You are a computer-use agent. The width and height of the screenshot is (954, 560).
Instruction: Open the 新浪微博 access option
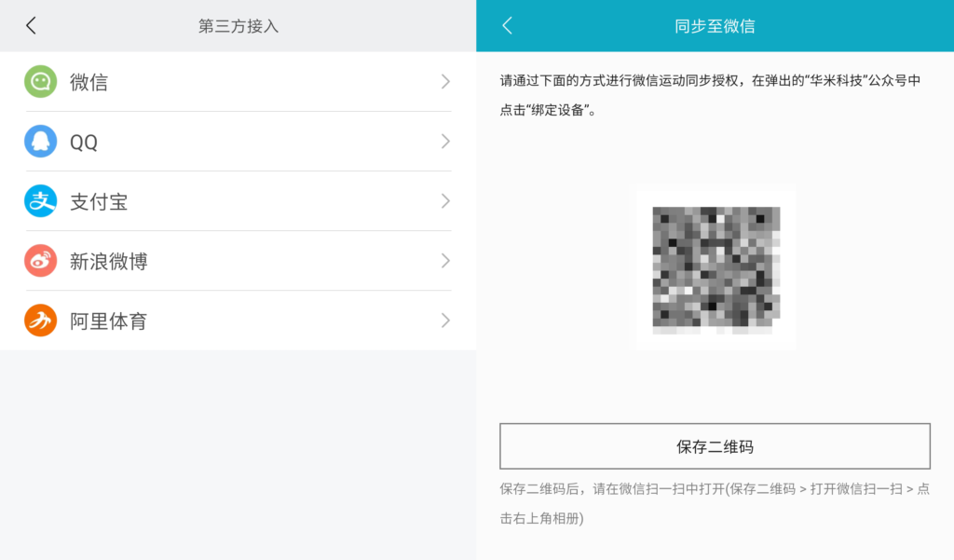click(x=238, y=261)
